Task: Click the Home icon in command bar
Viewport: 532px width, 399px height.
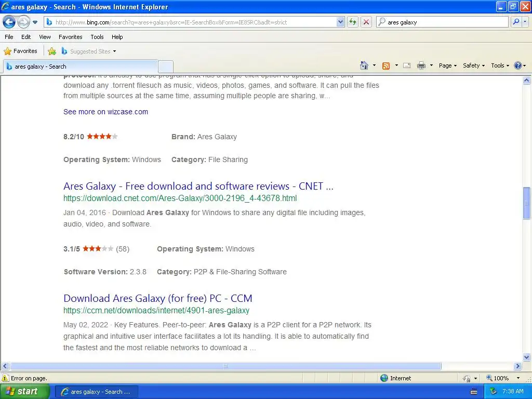Action: click(364, 65)
